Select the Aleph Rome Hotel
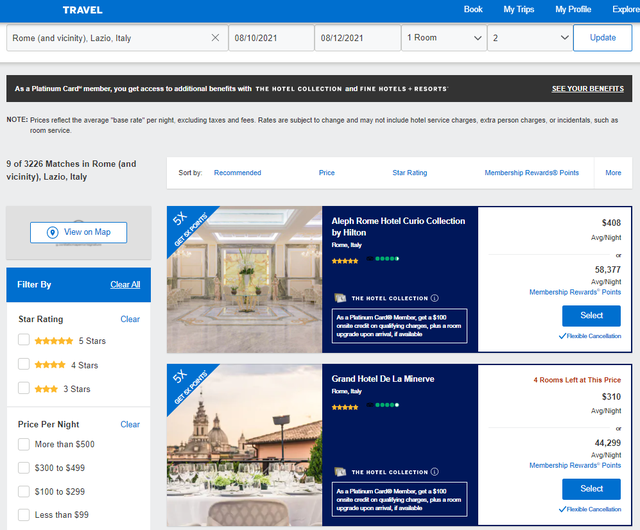 click(591, 316)
